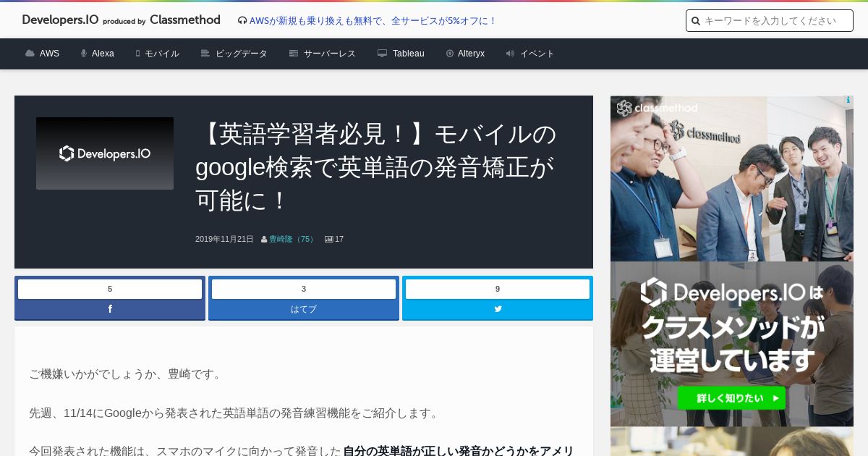The height and width of the screenshot is (456, 868).
Task: Share the article via Facebook button
Action: pos(110,309)
